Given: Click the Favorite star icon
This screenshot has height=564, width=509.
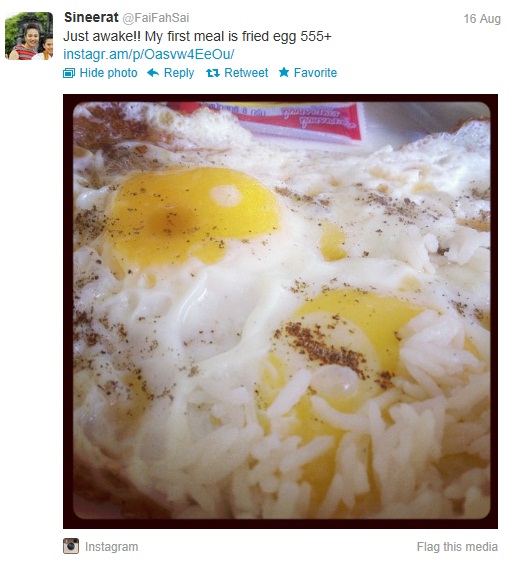Looking at the screenshot, I should point(284,72).
